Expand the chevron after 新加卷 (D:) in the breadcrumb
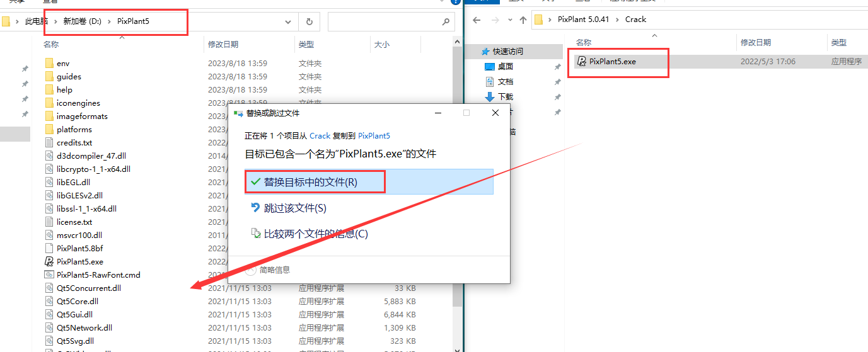Screen dimensions: 868x352 (x=110, y=21)
